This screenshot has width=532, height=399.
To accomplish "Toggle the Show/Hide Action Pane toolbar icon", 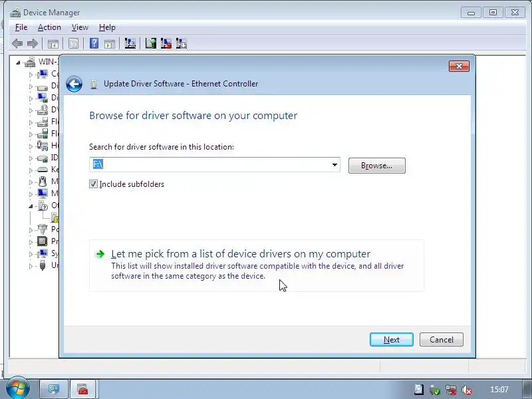I will tap(110, 43).
